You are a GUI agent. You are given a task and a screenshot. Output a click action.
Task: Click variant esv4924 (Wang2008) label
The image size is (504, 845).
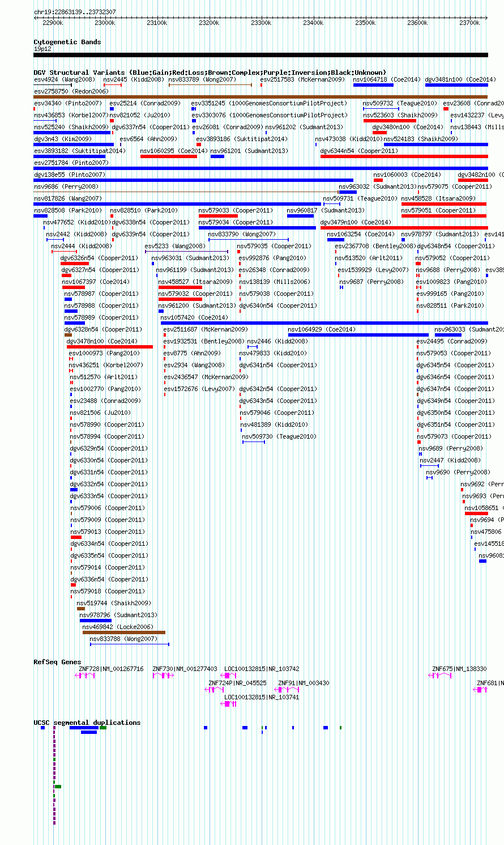65,79
